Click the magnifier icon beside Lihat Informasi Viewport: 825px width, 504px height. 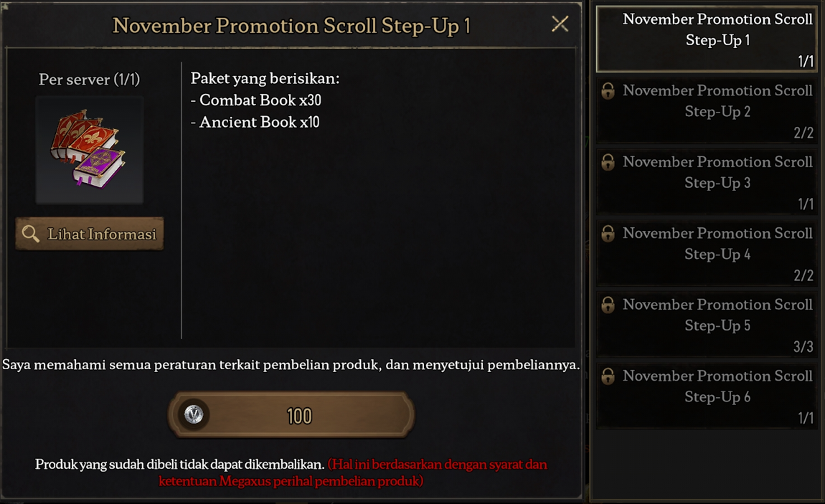(31, 234)
